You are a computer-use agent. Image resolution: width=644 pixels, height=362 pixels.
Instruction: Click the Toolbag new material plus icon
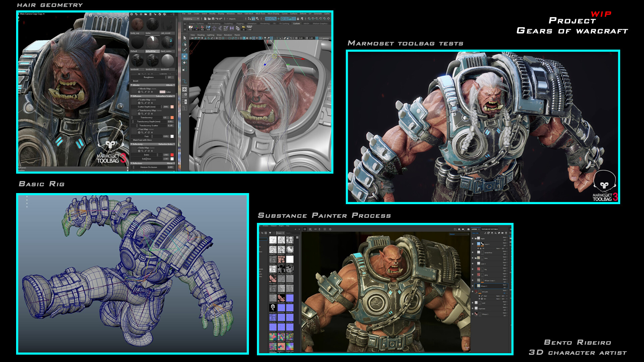coord(131,14)
